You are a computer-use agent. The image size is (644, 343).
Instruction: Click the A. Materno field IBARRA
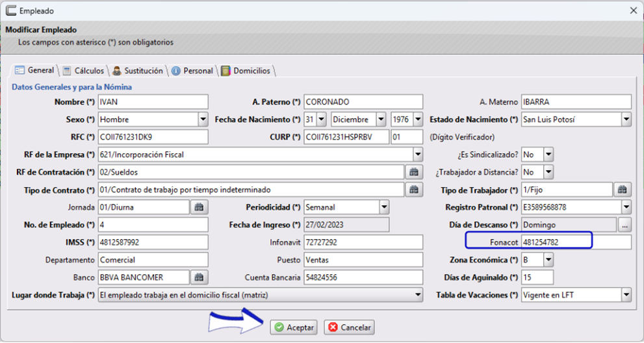pos(576,102)
